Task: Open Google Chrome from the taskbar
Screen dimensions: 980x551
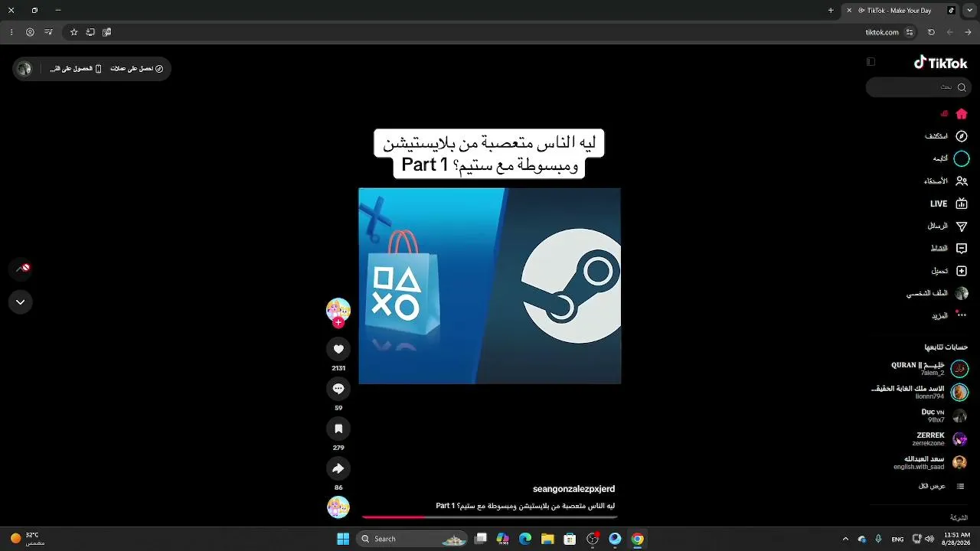Action: point(637,539)
